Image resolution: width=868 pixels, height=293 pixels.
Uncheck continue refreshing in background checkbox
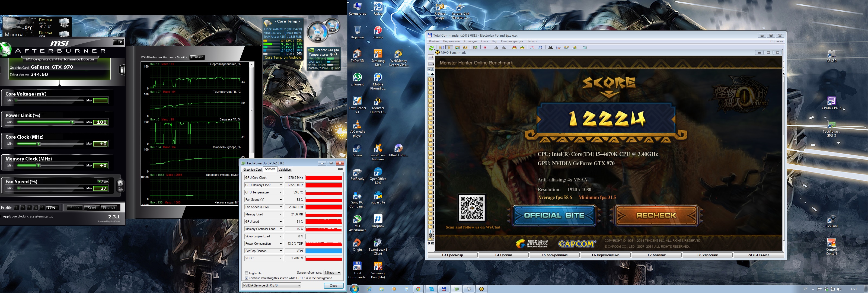pos(247,278)
